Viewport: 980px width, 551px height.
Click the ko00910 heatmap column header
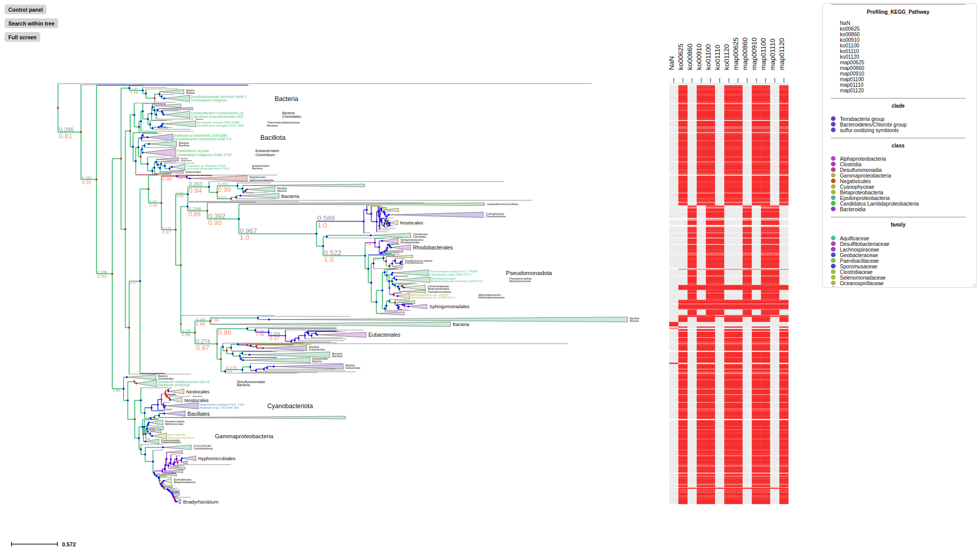pyautogui.click(x=699, y=57)
